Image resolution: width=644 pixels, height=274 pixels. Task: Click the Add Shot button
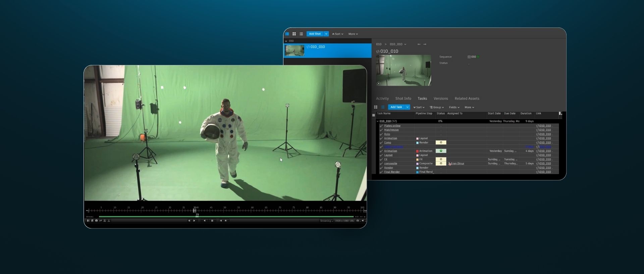315,34
